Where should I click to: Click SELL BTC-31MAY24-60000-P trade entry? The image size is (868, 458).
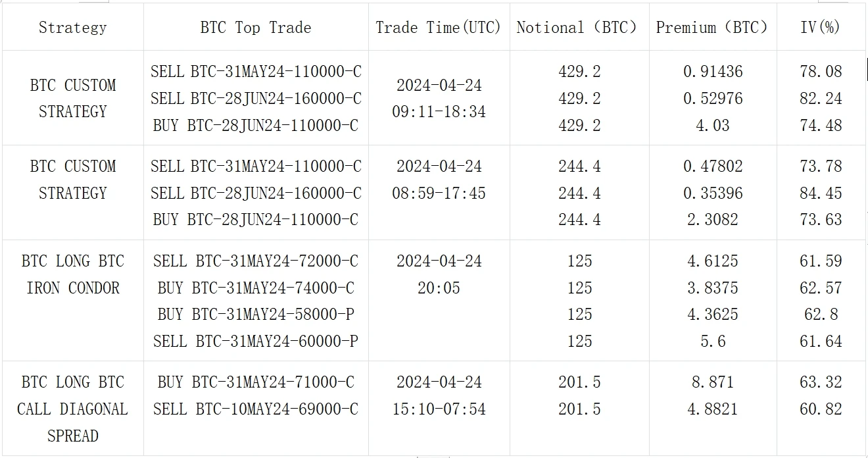click(256, 342)
